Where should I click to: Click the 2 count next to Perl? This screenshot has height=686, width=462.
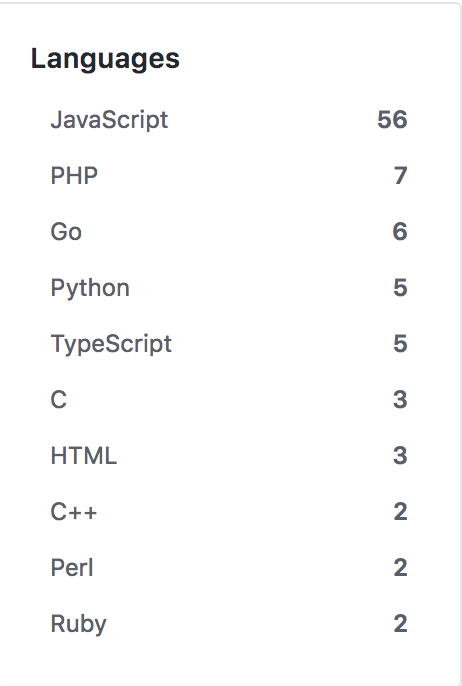tap(400, 568)
